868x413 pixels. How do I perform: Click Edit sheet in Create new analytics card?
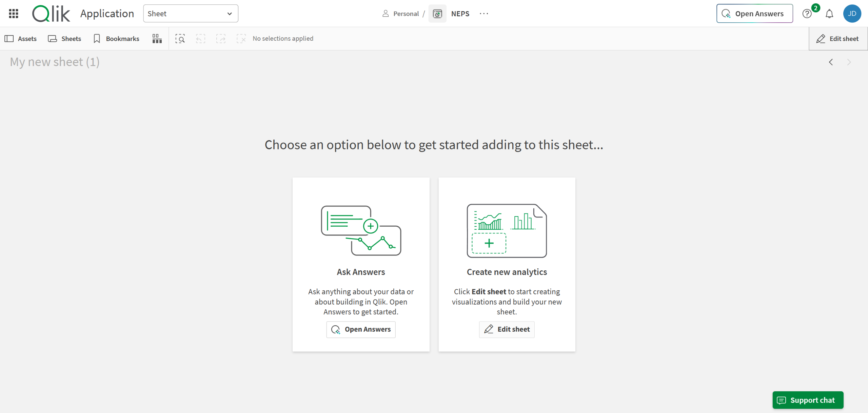click(507, 329)
